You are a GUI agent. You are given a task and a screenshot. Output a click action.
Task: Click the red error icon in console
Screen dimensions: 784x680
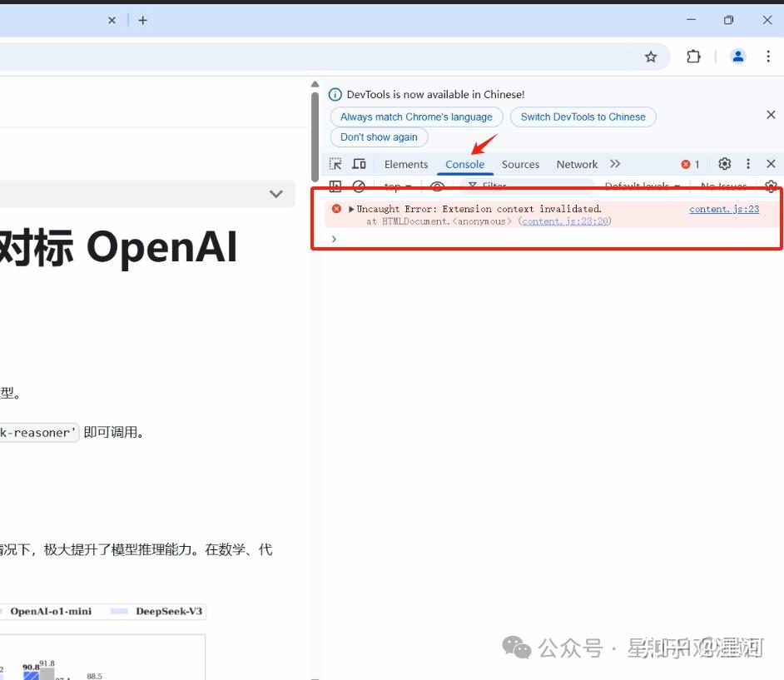point(336,209)
